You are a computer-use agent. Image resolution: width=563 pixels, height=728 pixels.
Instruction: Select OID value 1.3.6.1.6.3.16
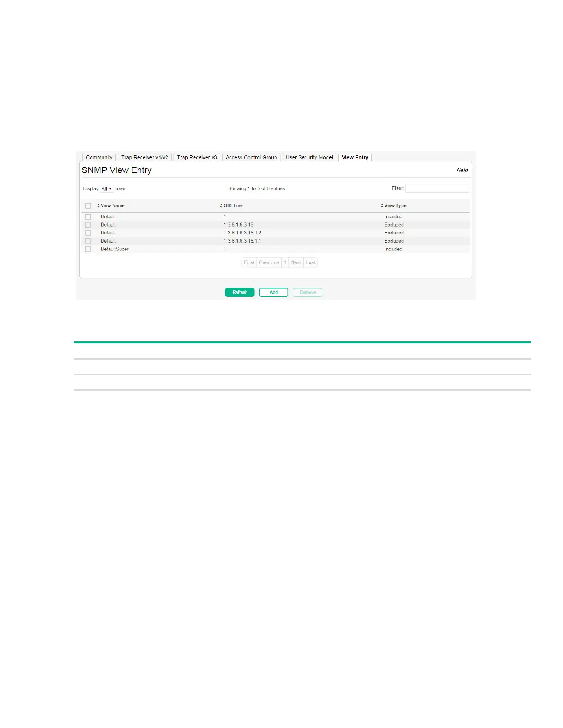(x=238, y=225)
